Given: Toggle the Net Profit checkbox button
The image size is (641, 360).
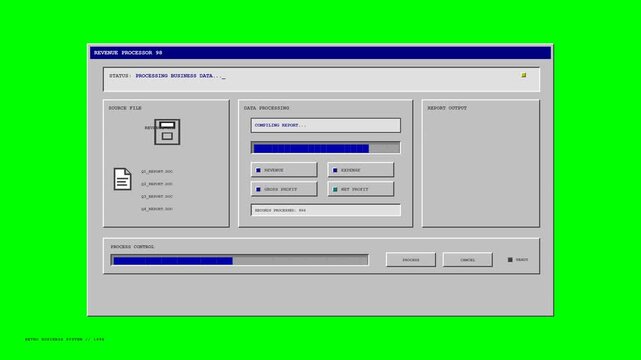Looking at the screenshot, I should (361, 189).
